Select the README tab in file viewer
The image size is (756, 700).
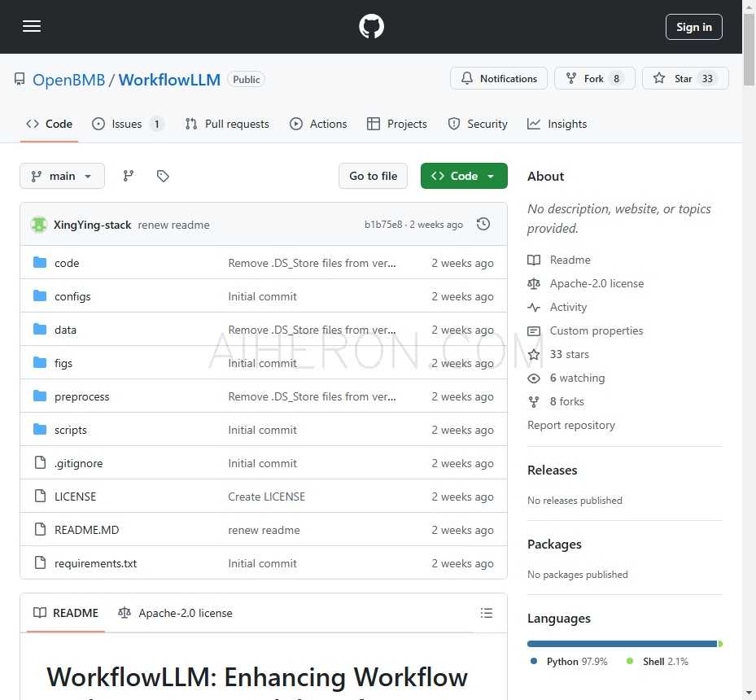coord(66,613)
